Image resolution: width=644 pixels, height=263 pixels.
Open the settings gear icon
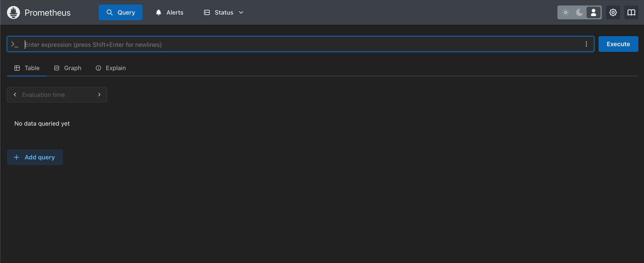613,12
